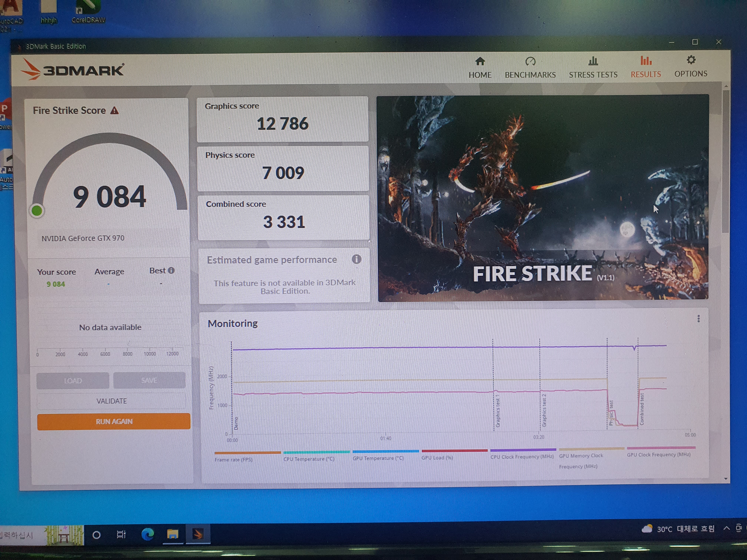Open the OPTIONS tab

[691, 66]
